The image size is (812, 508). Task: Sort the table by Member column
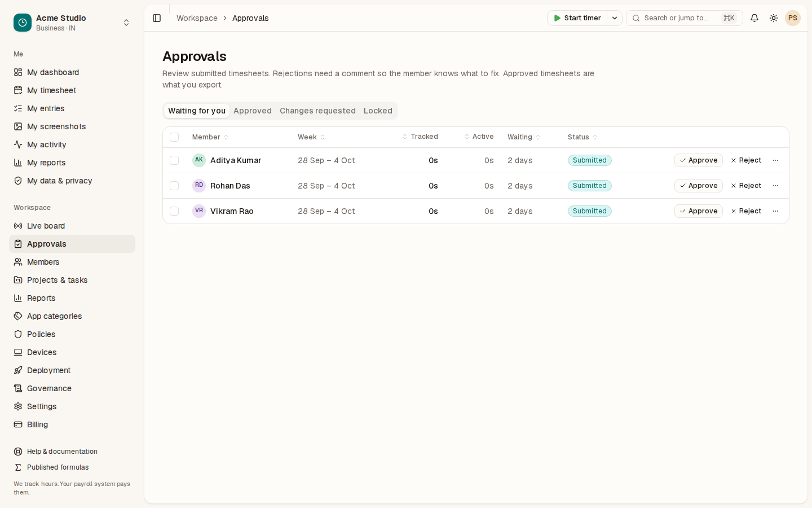pos(210,137)
